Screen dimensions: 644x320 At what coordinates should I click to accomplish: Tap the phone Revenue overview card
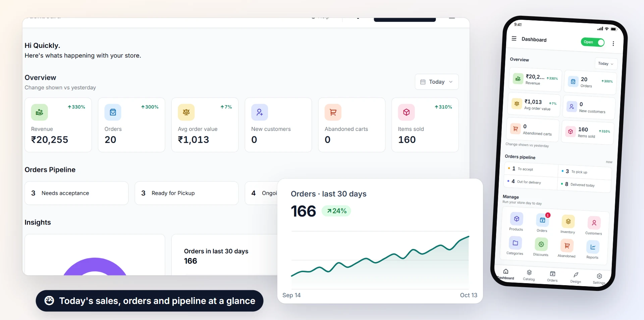pos(536,79)
